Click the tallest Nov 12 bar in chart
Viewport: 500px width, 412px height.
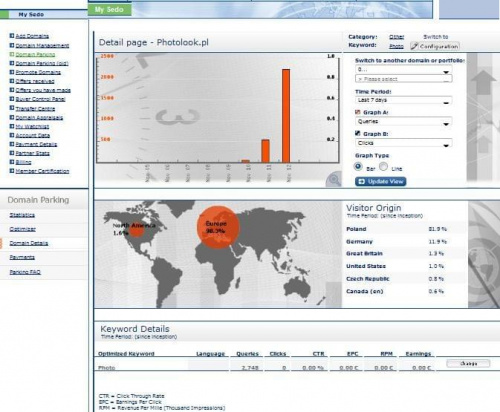coord(286,116)
